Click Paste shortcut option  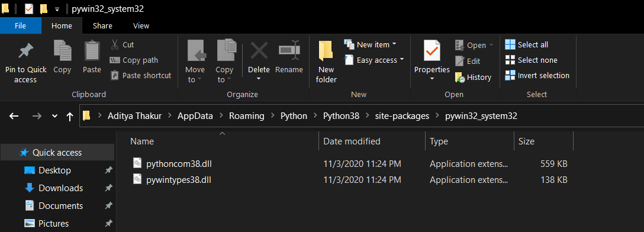click(141, 76)
